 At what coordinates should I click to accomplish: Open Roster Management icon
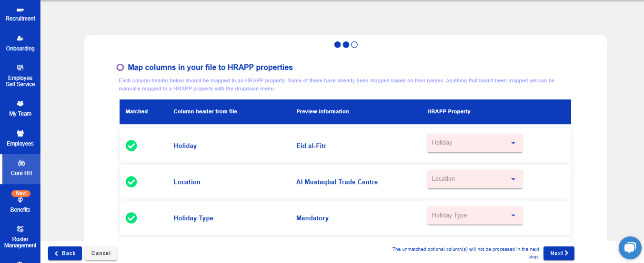pos(20,229)
